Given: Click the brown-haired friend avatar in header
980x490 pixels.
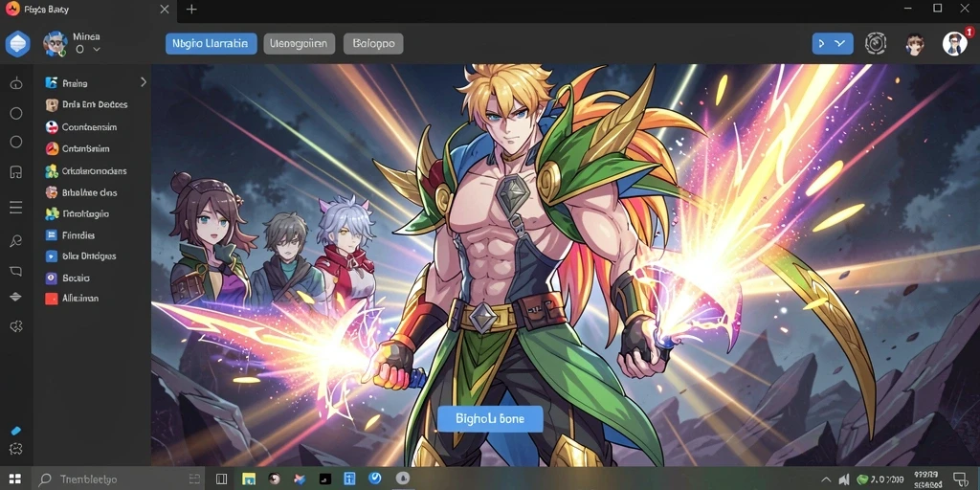Looking at the screenshot, I should coord(915,44).
